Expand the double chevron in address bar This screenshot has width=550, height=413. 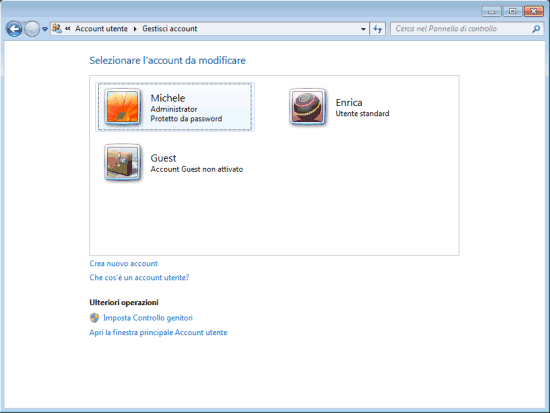click(x=68, y=28)
